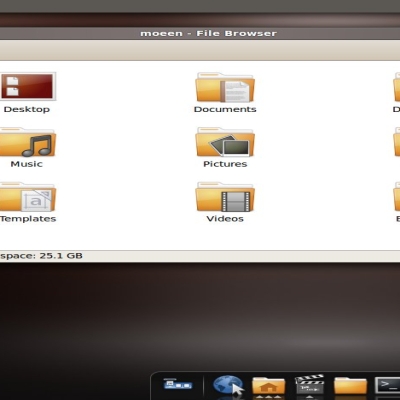
Task: Launch the web browser globe in dock
Action: coord(228,386)
